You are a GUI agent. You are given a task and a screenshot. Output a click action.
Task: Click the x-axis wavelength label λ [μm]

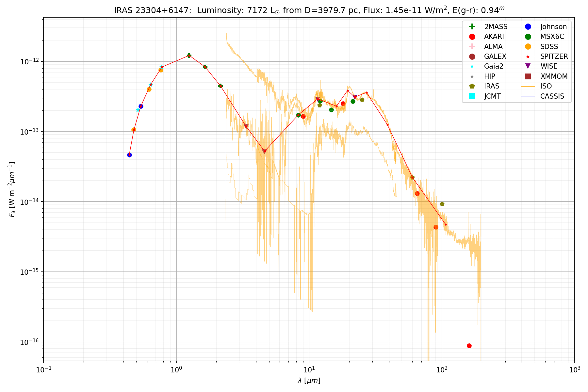click(x=309, y=381)
